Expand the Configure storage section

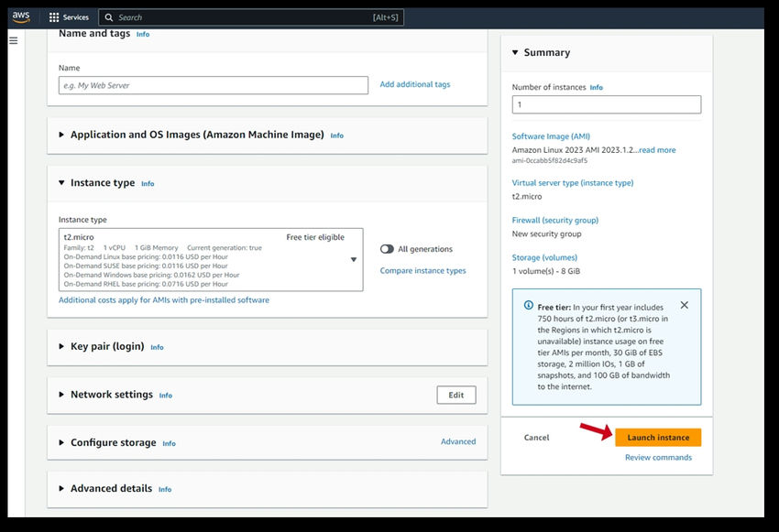[61, 442]
